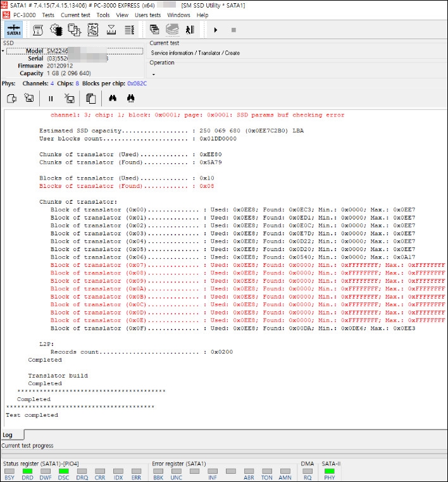Click the Estimated SSD capacity line
This screenshot has width=448, height=482.
click(171, 131)
